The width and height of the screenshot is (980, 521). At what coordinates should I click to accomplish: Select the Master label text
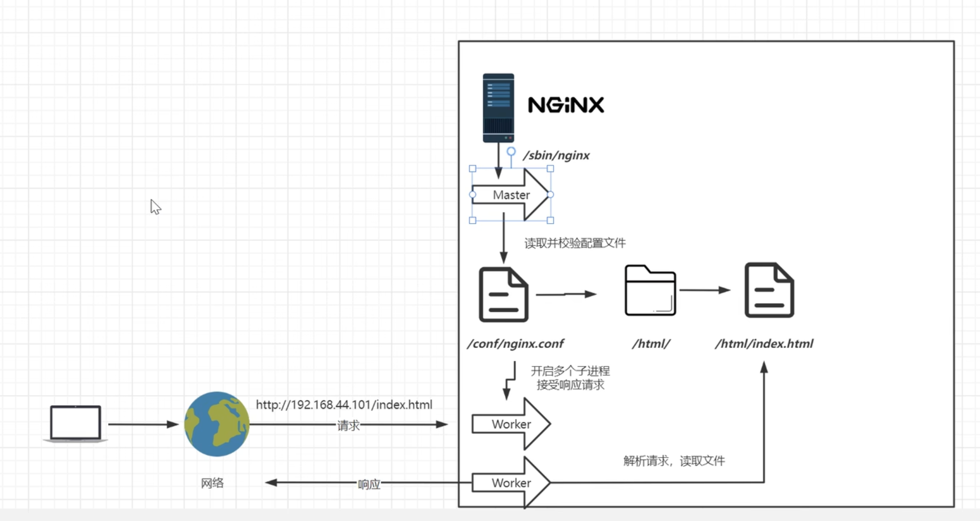click(x=510, y=195)
